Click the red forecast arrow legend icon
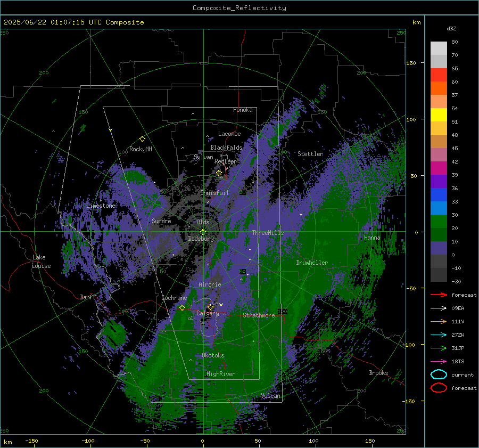Image resolution: width=479 pixels, height=448 pixels. pyautogui.click(x=439, y=295)
